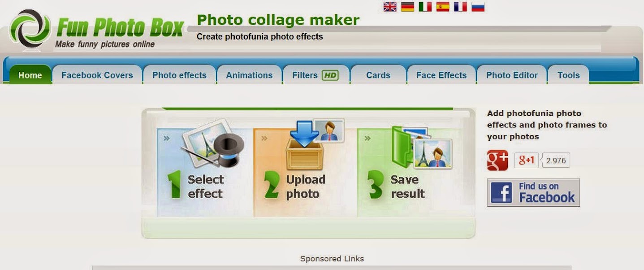Choose the Italian flag language icon
The image size is (644, 270).
425,7
